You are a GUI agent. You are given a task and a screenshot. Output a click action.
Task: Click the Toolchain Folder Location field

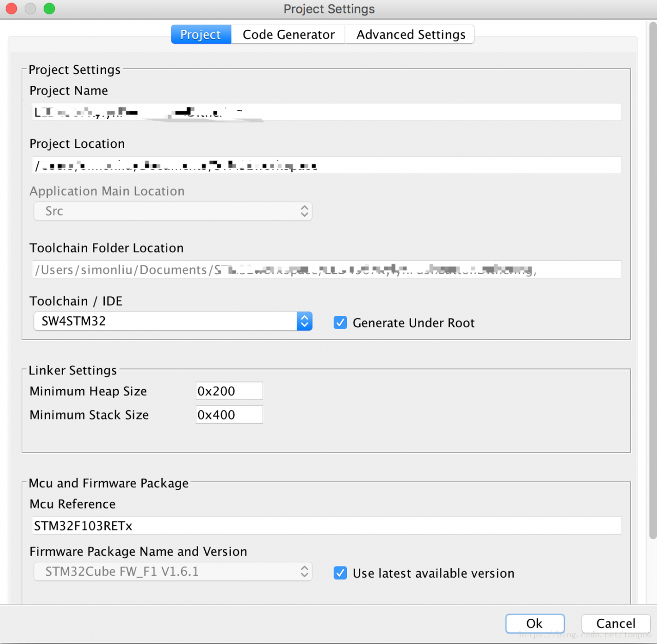click(327, 270)
